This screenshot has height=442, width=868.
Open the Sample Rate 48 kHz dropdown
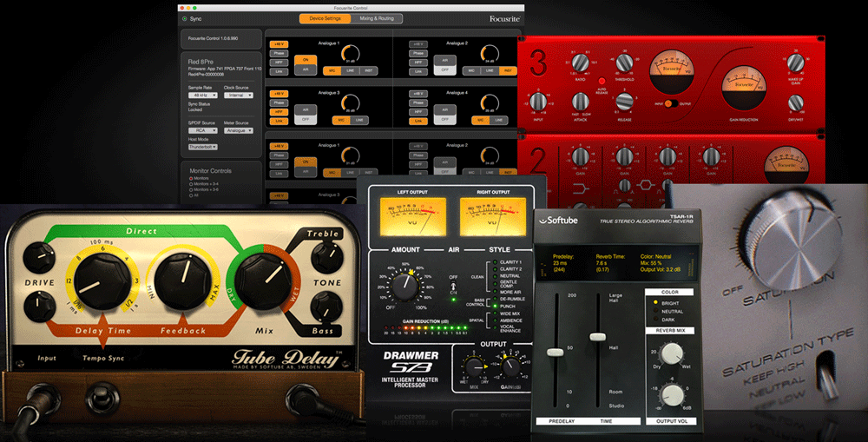202,96
